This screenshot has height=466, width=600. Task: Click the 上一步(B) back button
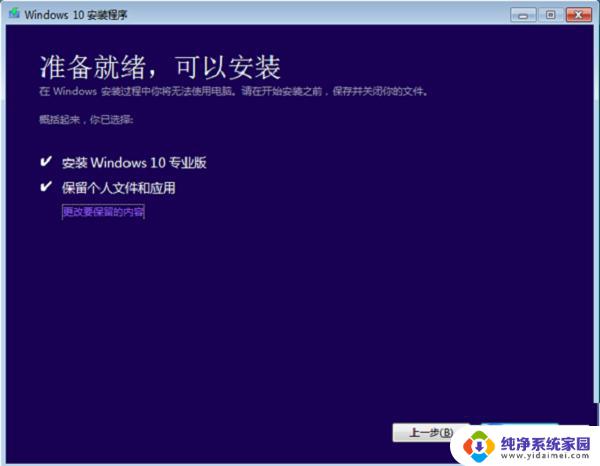point(431,433)
